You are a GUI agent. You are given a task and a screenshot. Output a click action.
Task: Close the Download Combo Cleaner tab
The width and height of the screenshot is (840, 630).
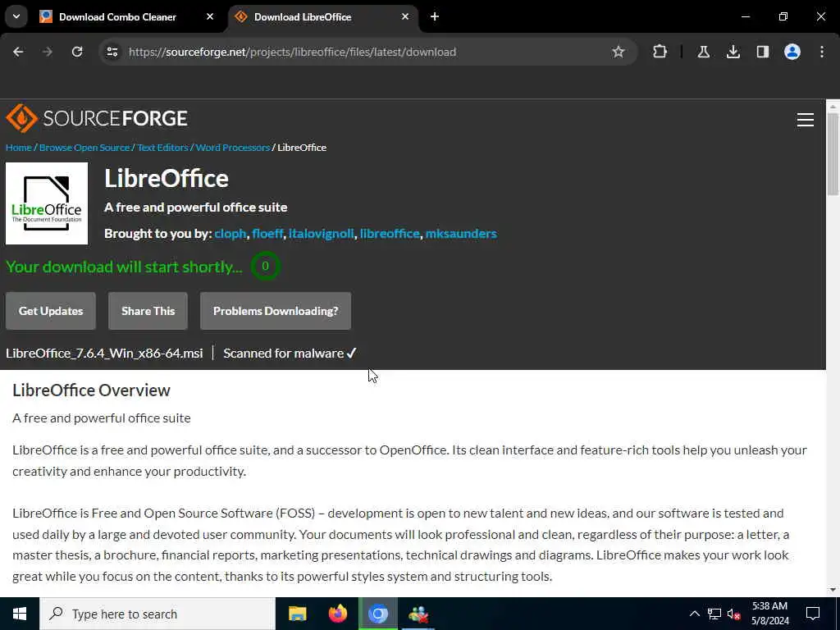210,16
